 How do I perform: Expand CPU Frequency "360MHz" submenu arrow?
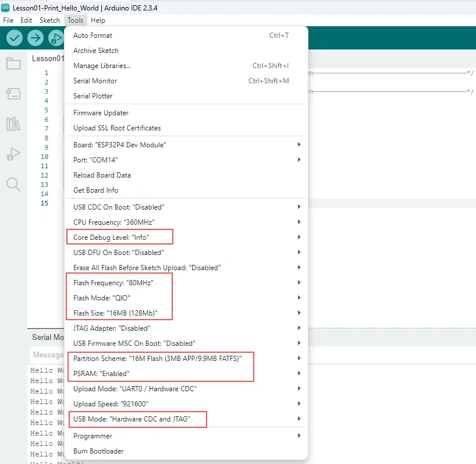(x=299, y=222)
